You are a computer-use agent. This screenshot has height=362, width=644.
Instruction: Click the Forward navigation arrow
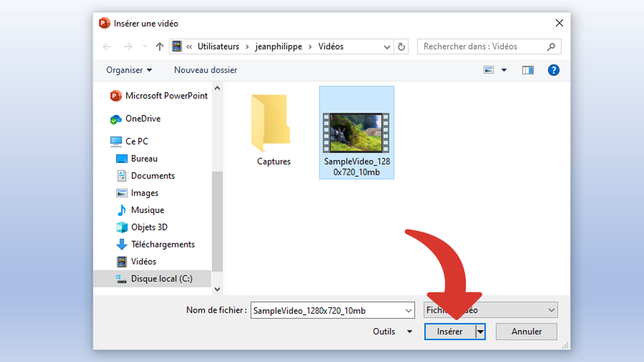[x=128, y=47]
